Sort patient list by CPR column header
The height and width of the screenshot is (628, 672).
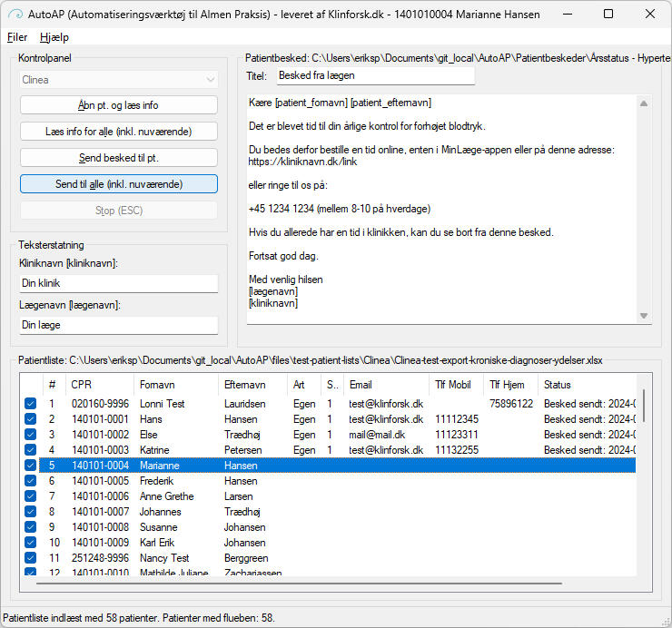tap(100, 385)
